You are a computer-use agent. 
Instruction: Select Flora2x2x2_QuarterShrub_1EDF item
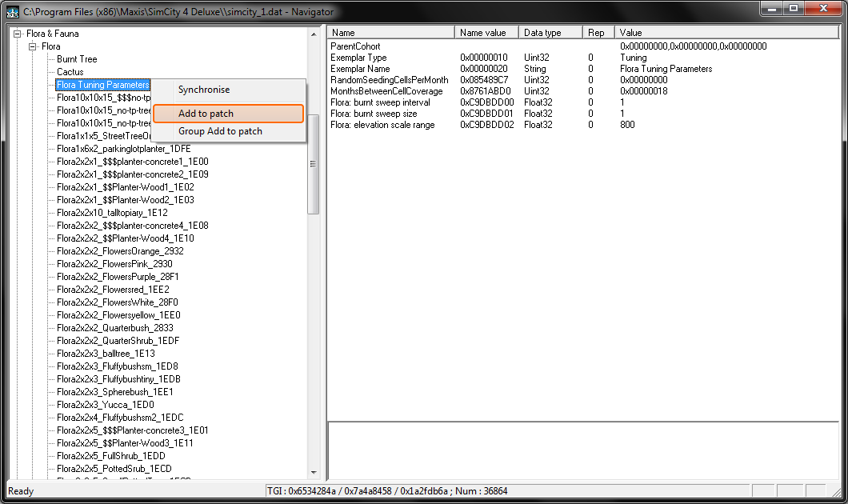118,341
